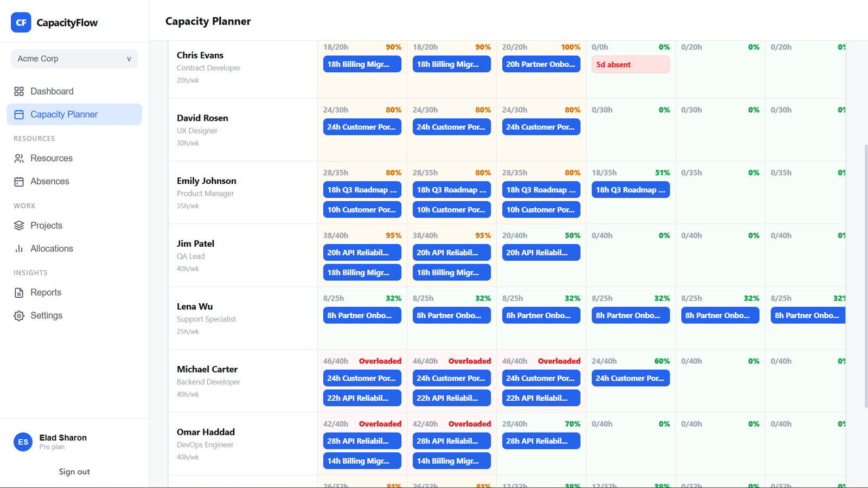Open Michael Carter's 24h Customer Portal in 60% week
The height and width of the screenshot is (488, 868).
(x=630, y=378)
